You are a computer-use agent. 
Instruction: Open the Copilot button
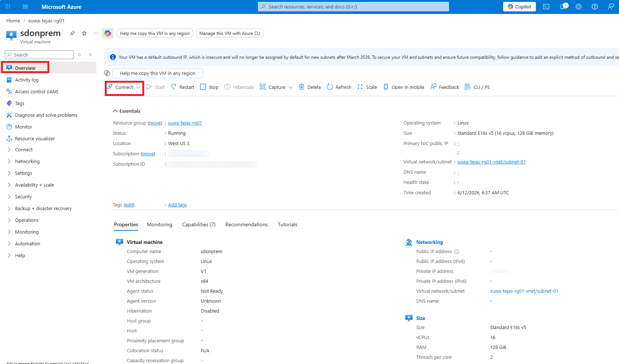coord(519,7)
